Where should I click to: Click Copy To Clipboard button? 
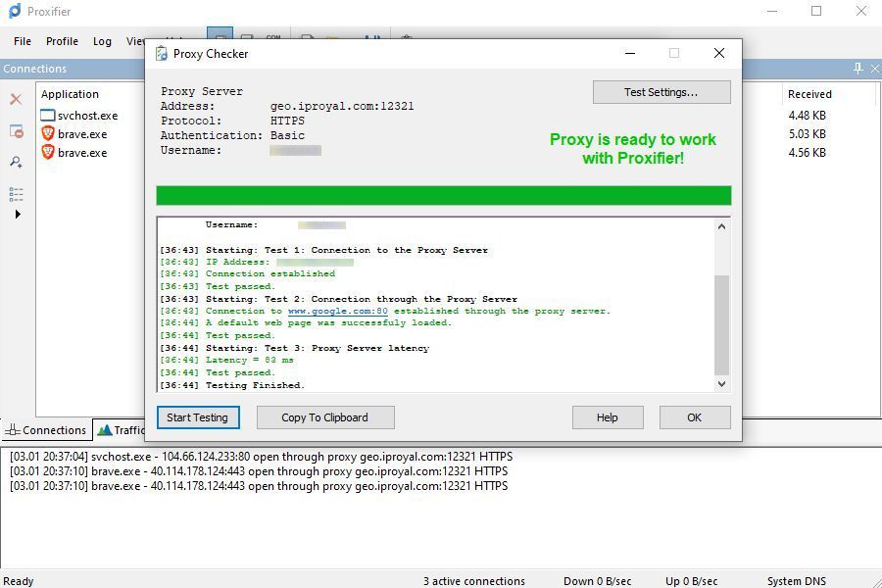pos(325,417)
